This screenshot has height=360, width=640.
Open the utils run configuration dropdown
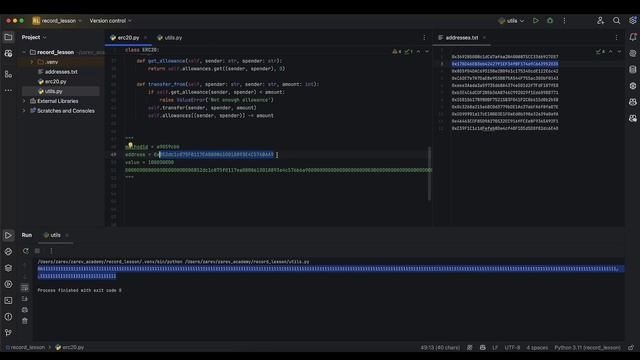click(511, 20)
